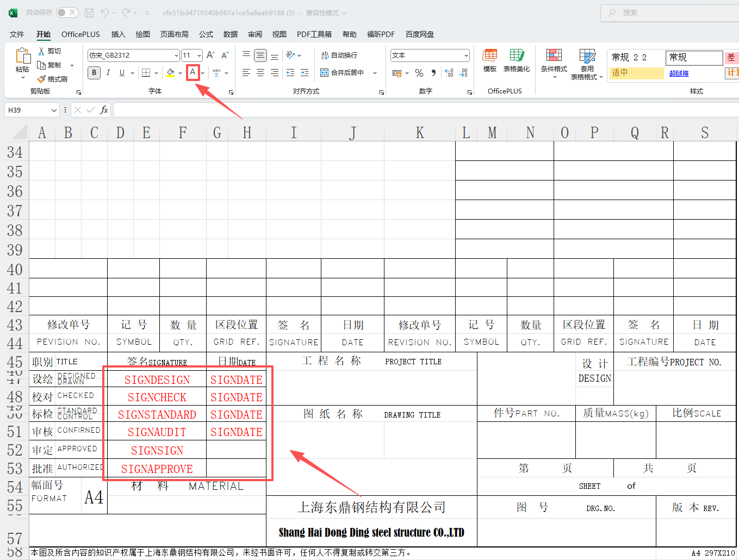Click the OfficePLUS 模板 template icon
Image resolution: width=739 pixels, height=560 pixels.
(x=490, y=60)
